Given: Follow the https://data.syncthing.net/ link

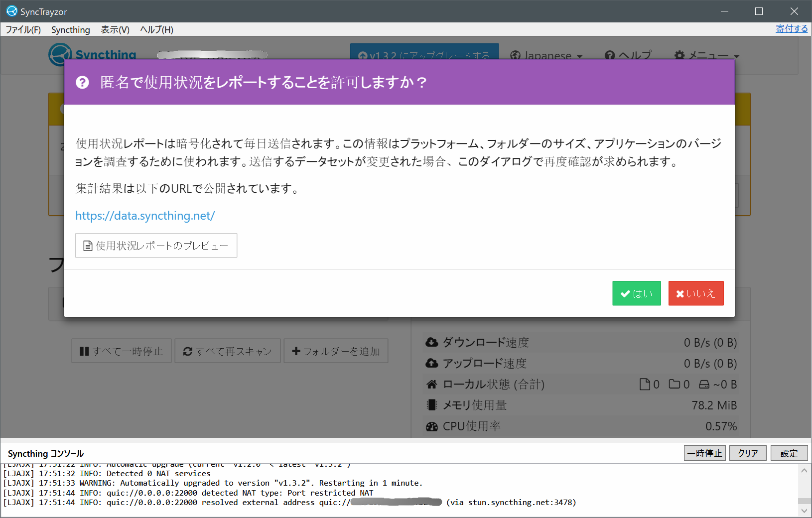Looking at the screenshot, I should click(x=145, y=215).
